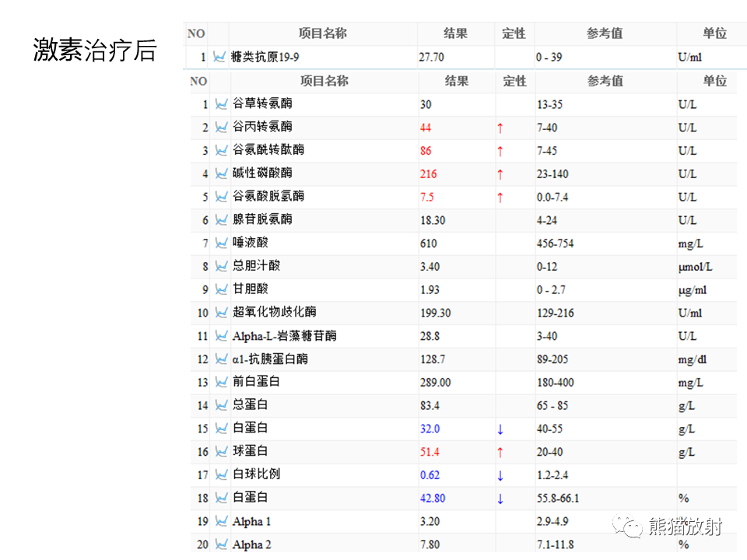Open trend chart icon for α1-抗胰蛋白酶
Viewport: 747px width, 560px height.
click(x=221, y=359)
